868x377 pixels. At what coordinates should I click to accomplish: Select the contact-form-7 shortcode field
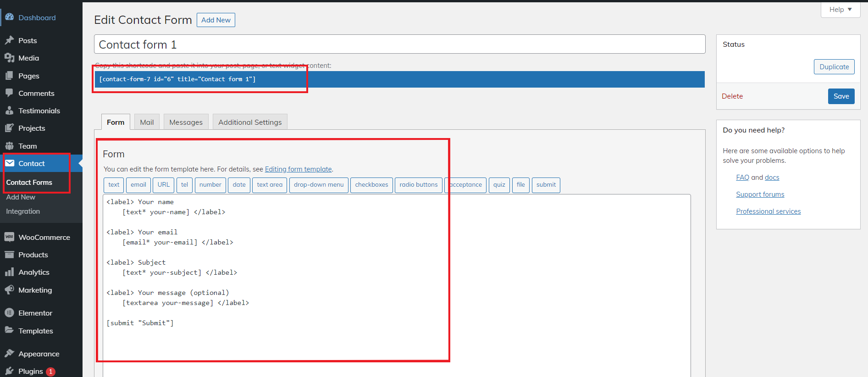pos(399,79)
